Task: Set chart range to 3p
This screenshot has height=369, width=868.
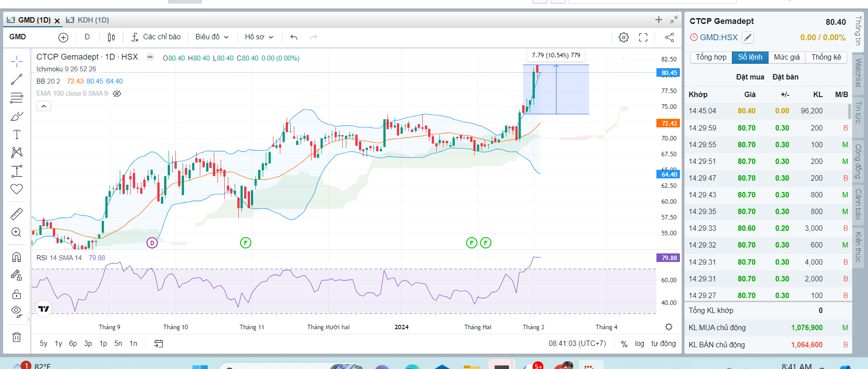Action: (x=88, y=344)
